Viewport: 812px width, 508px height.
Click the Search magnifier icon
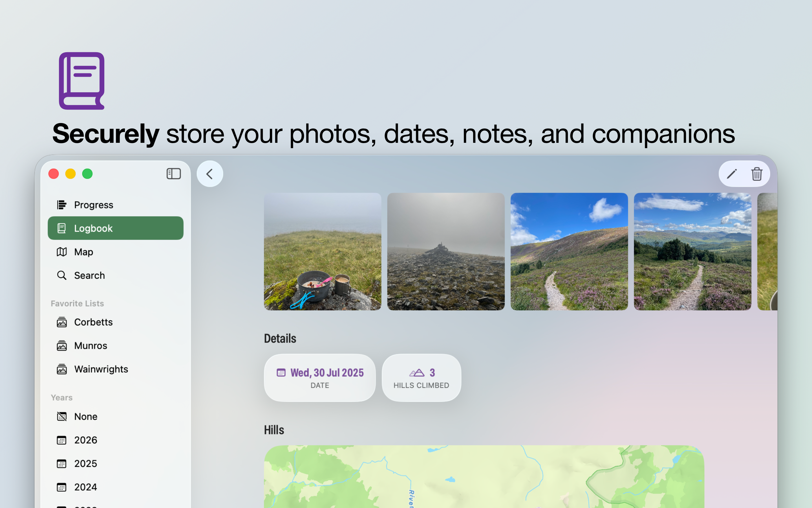(62, 275)
